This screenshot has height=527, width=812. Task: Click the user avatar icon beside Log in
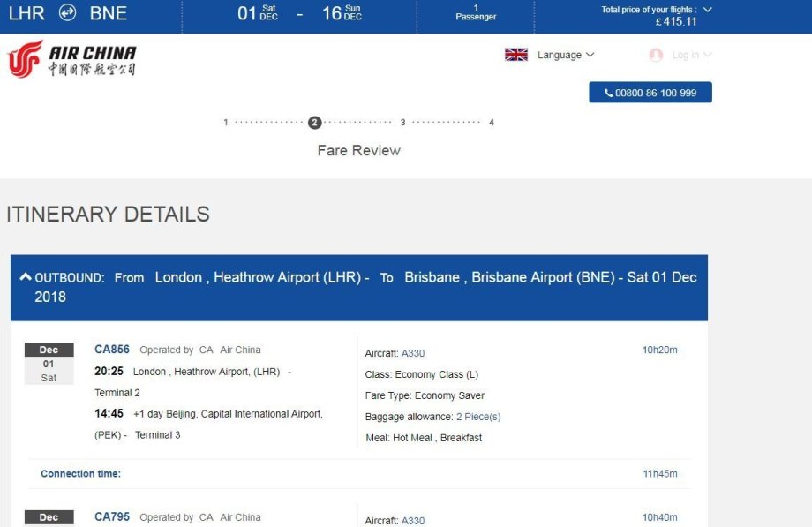(x=656, y=55)
